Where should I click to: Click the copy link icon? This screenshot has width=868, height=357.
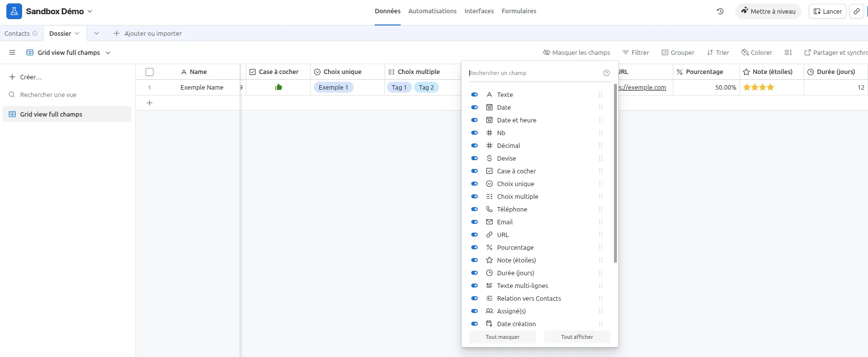(856, 11)
